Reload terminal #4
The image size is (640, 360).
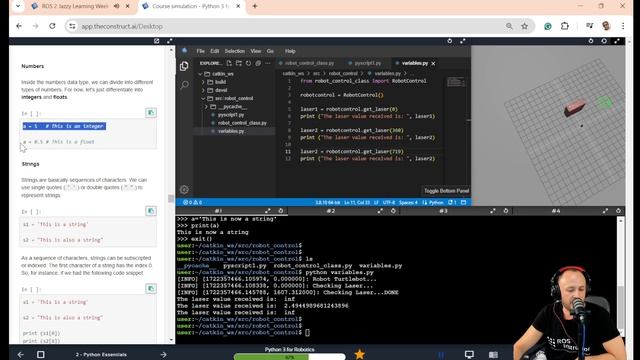tap(618, 211)
